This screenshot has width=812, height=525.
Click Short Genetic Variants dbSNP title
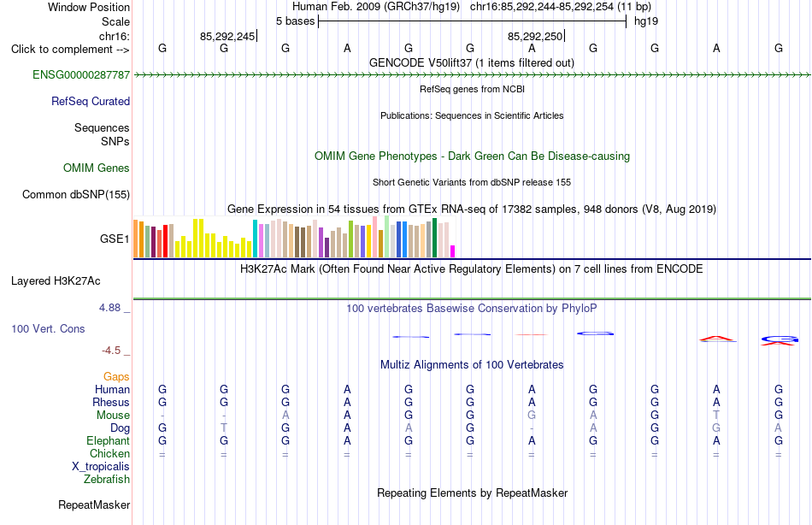pos(472,182)
